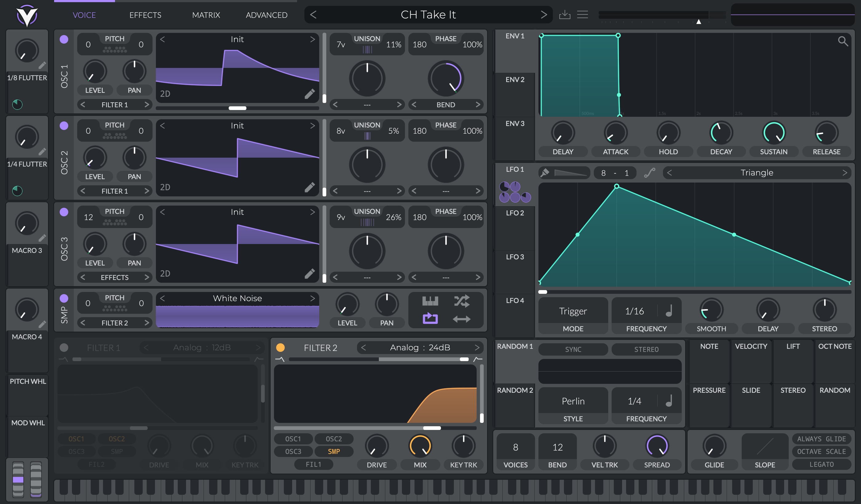The image size is (861, 504).
Task: Open the LFO 1 Trigger mode selector
Action: tap(573, 311)
